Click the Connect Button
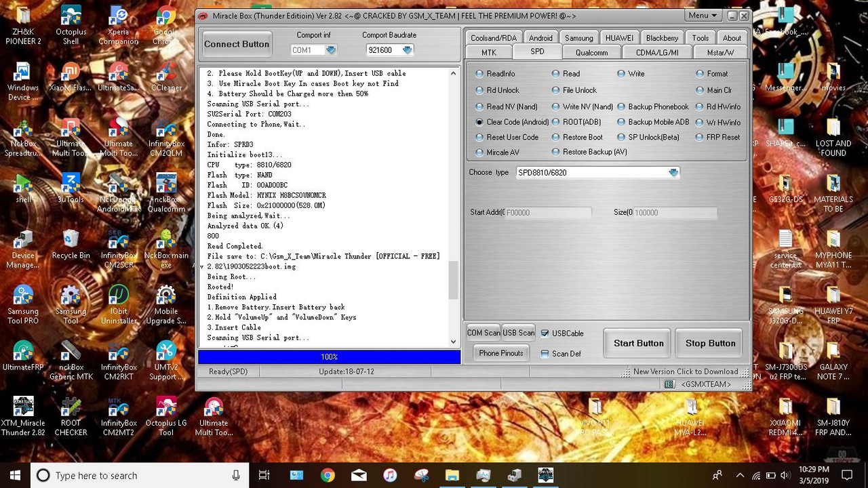The height and width of the screenshot is (488, 868). (237, 44)
